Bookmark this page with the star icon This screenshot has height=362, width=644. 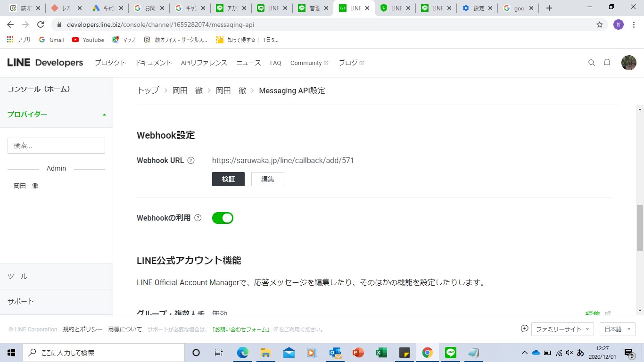tap(600, 25)
